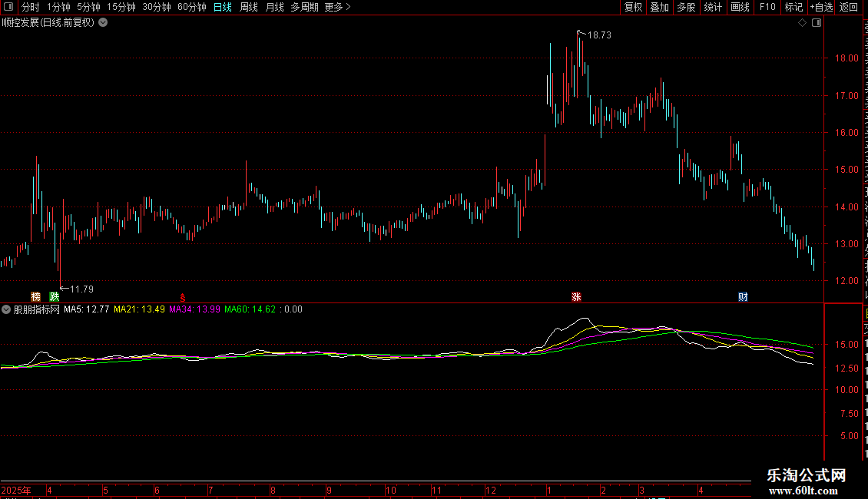The image size is (868, 499).
Task: Click the diamond marker icon above chart
Action: (x=802, y=23)
